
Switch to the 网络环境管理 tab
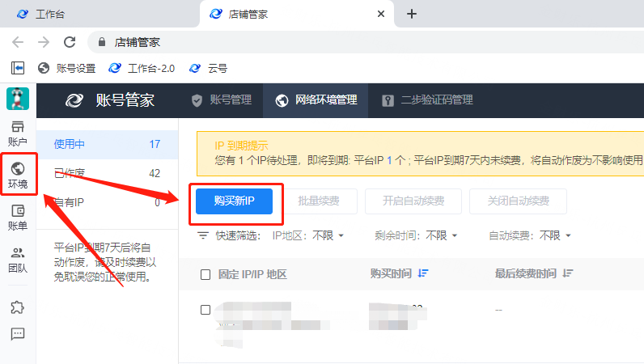pyautogui.click(x=316, y=100)
